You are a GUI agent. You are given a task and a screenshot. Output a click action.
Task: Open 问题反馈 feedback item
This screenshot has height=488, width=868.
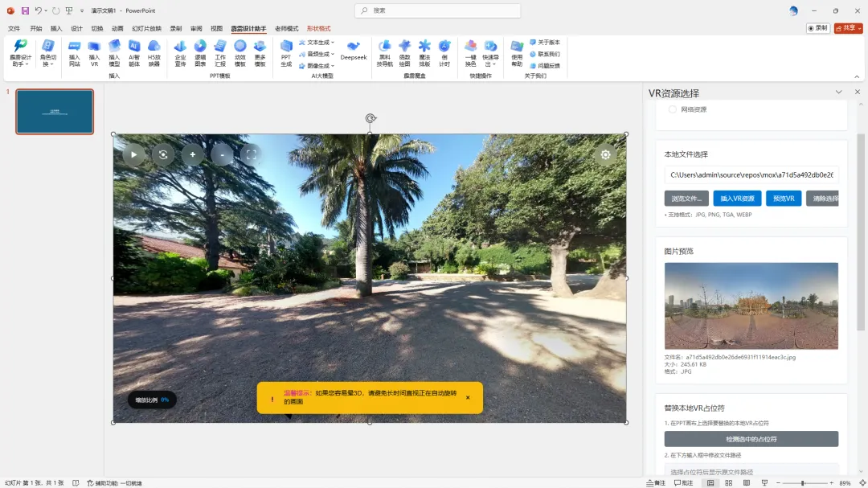pos(545,65)
